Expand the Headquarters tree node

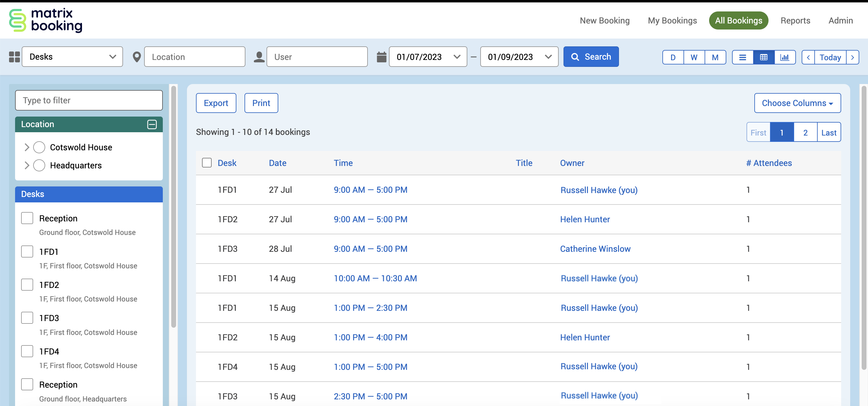pyautogui.click(x=27, y=165)
